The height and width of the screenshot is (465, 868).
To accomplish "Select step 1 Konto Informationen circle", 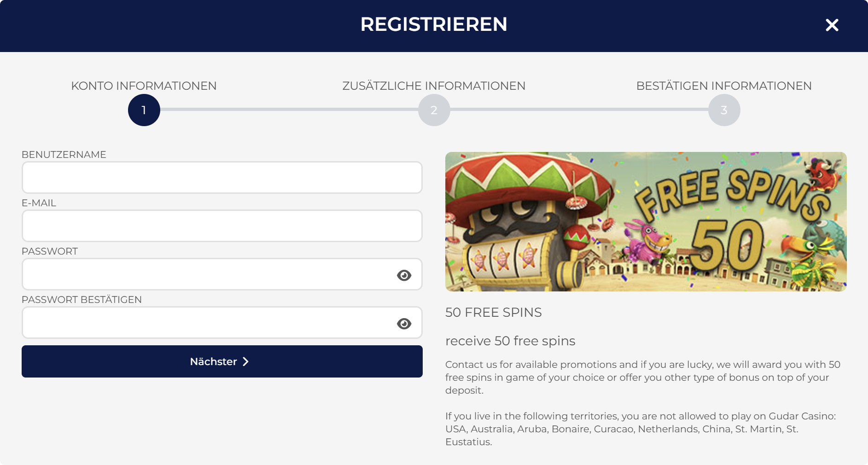I will [144, 110].
